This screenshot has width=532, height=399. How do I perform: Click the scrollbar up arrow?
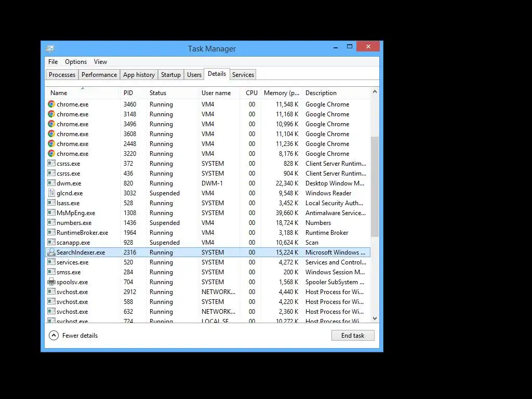click(375, 91)
